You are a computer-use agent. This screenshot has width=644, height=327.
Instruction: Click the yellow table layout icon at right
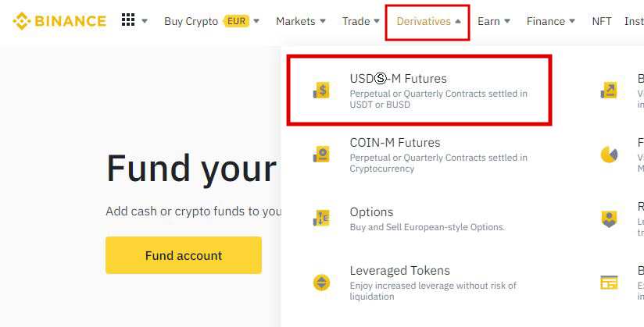coord(609,283)
